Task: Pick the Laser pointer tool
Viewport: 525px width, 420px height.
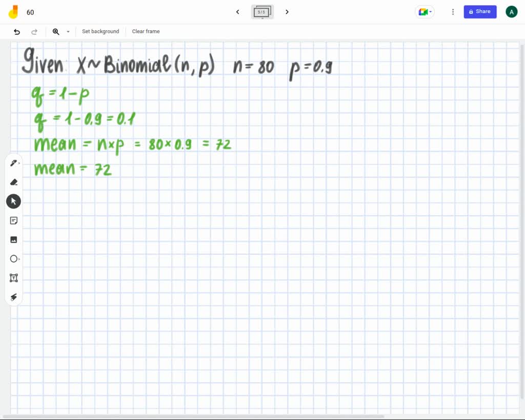Action: click(x=14, y=297)
